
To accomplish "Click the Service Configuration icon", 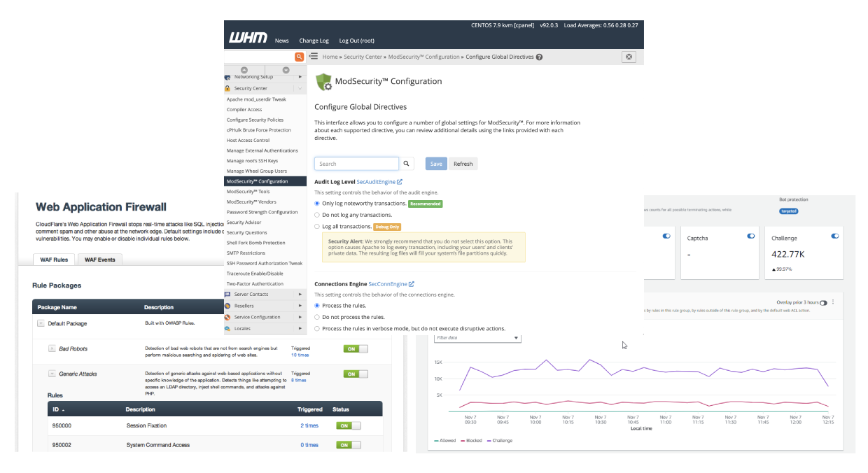I will 228,317.
